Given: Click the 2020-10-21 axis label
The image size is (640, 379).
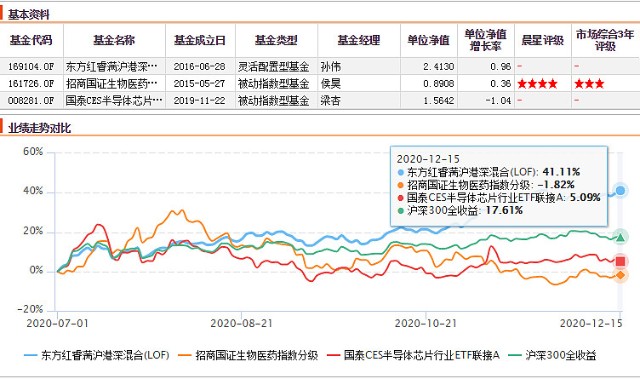Looking at the screenshot, I should click(426, 324).
